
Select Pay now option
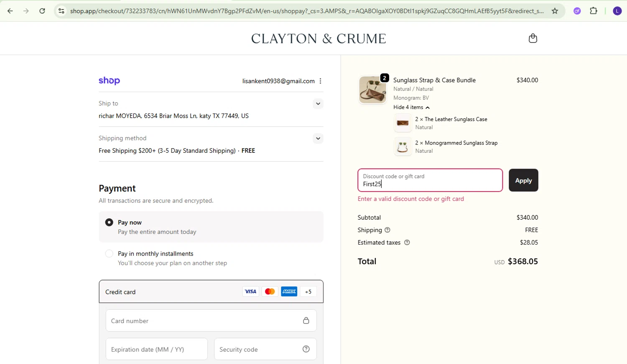pyautogui.click(x=109, y=222)
